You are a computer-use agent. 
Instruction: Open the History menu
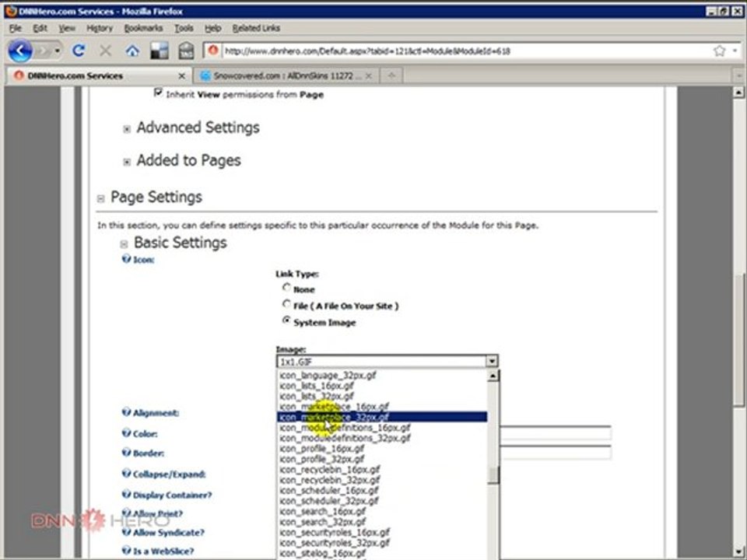coord(100,28)
